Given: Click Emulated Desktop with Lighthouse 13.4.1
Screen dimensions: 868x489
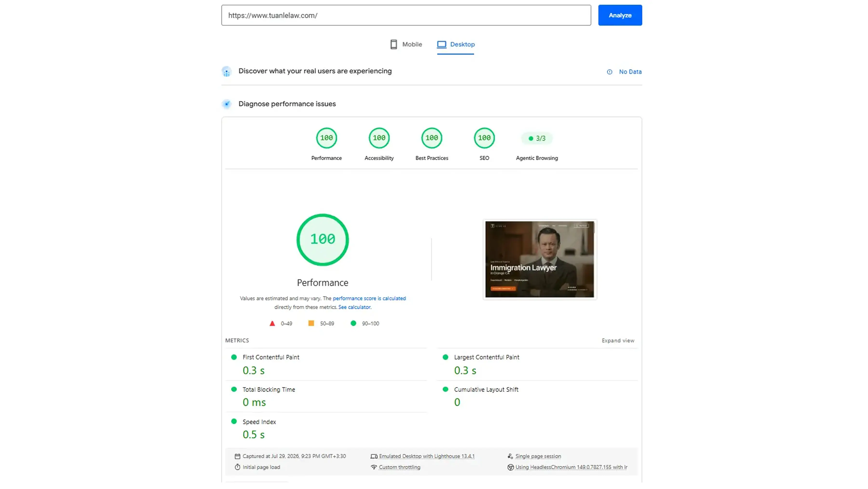Looking at the screenshot, I should [427, 456].
